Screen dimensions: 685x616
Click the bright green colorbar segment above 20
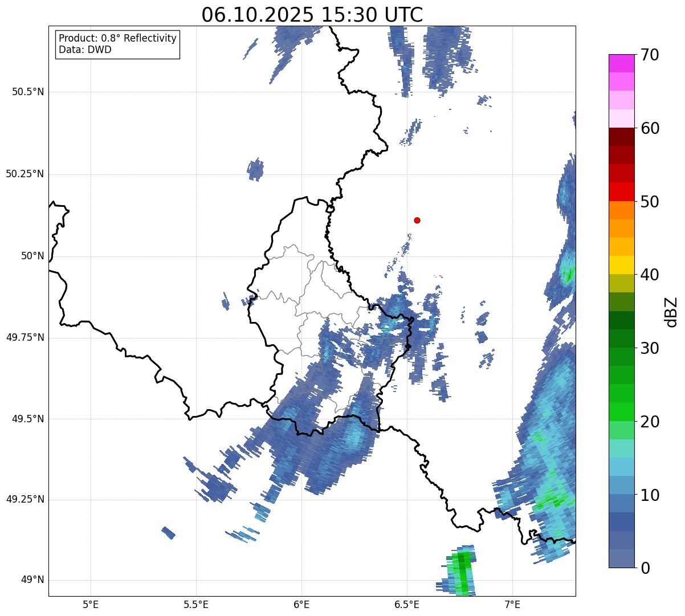[x=621, y=412]
